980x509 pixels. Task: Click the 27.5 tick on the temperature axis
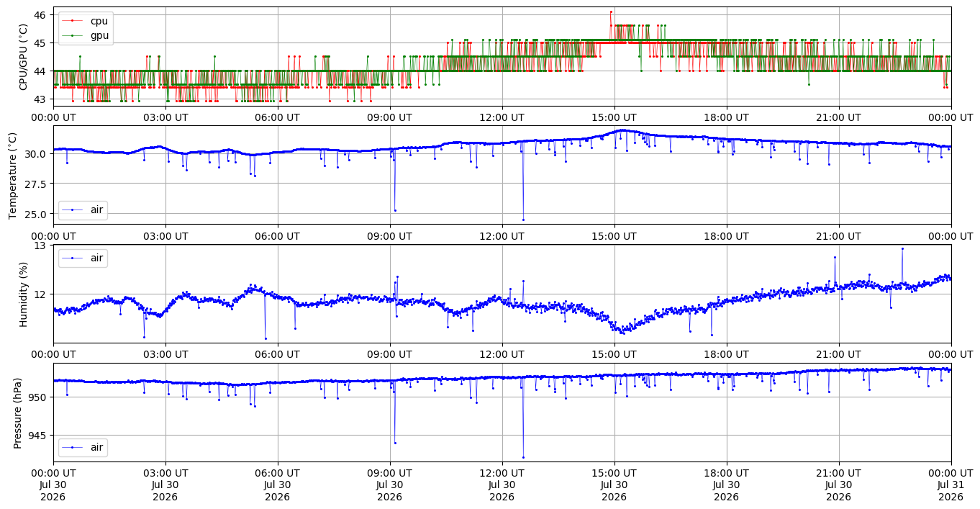coord(35,184)
